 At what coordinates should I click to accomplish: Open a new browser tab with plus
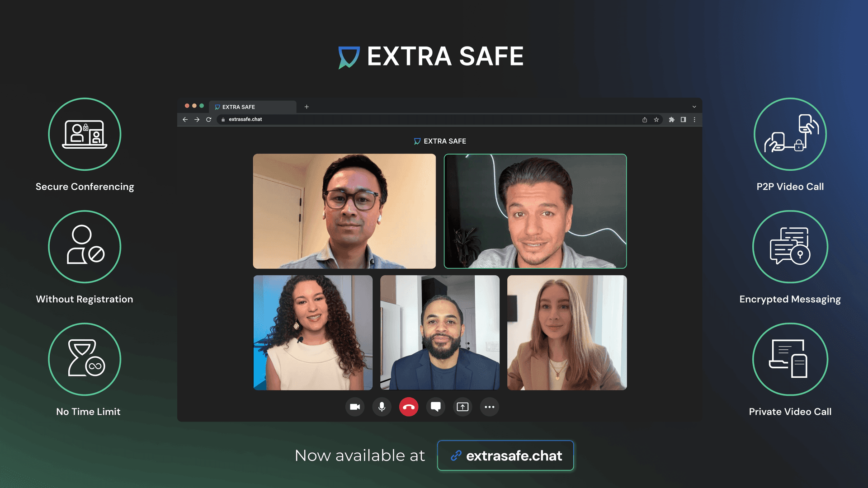click(307, 107)
